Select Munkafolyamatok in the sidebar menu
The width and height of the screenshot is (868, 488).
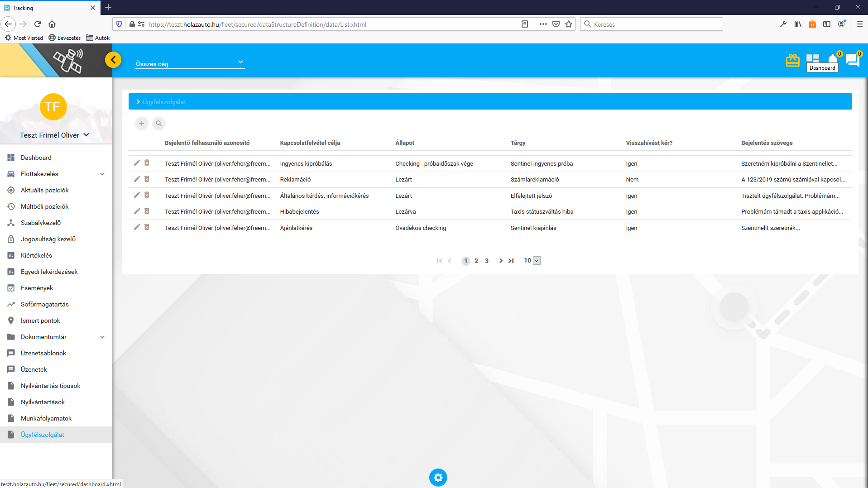tap(46, 418)
